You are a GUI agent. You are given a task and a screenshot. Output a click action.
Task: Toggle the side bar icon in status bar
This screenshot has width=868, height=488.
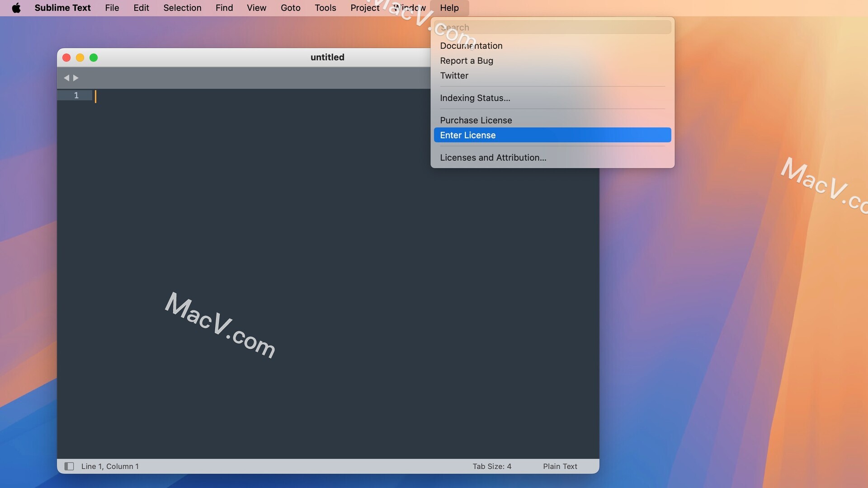(x=69, y=466)
